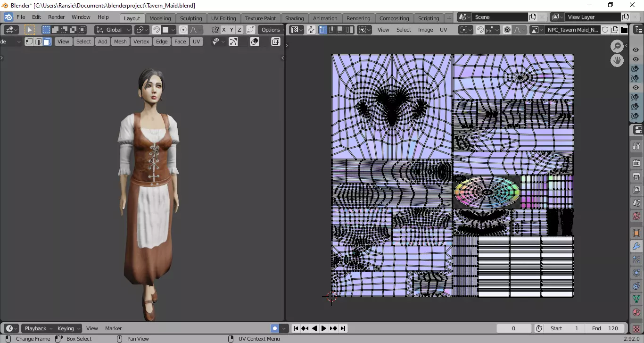Switch to the Sculpting workspace tab
644x343 pixels.
click(x=191, y=18)
